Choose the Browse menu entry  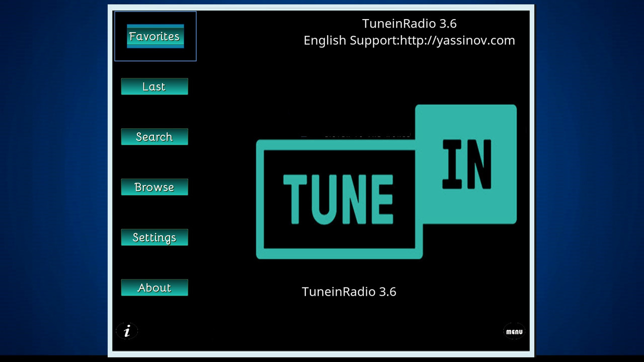click(x=154, y=187)
